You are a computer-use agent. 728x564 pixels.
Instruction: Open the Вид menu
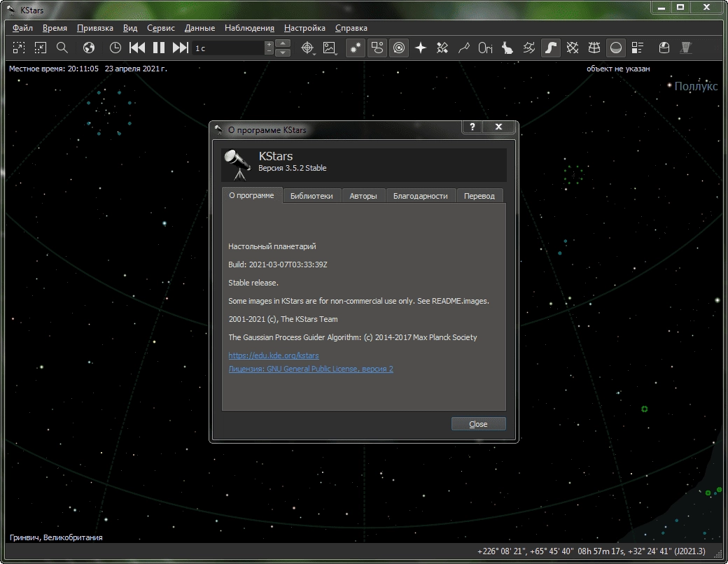[x=130, y=28]
